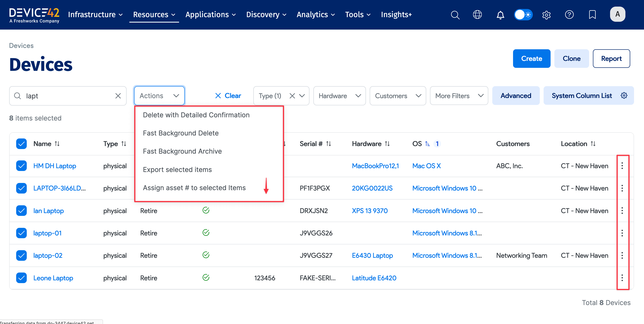The image size is (644, 324).
Task: Open the E6430 Laptop hardware link
Action: (372, 255)
